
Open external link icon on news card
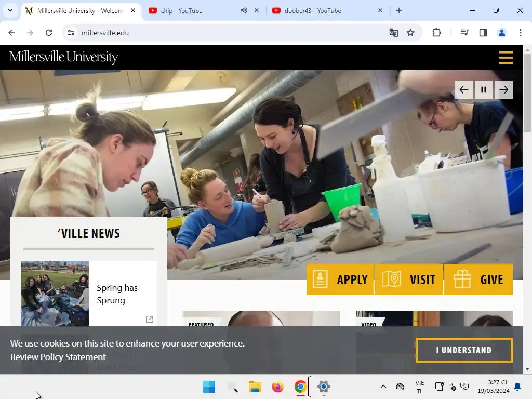click(x=149, y=319)
